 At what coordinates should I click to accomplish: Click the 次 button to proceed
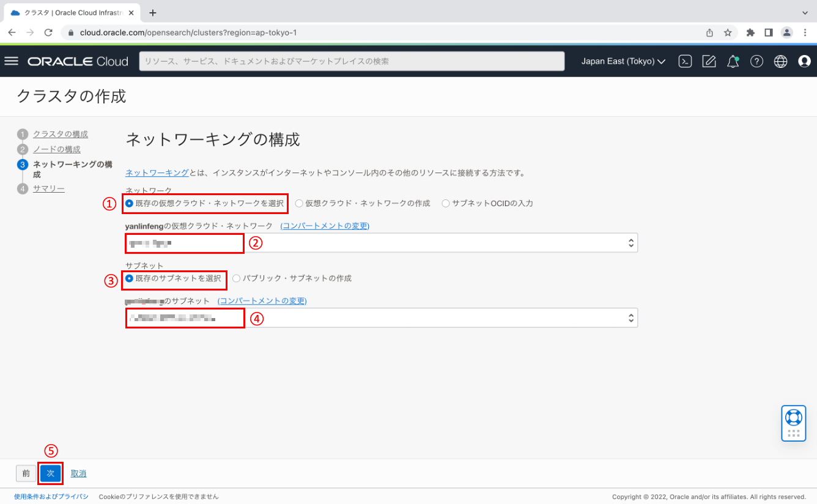click(51, 473)
